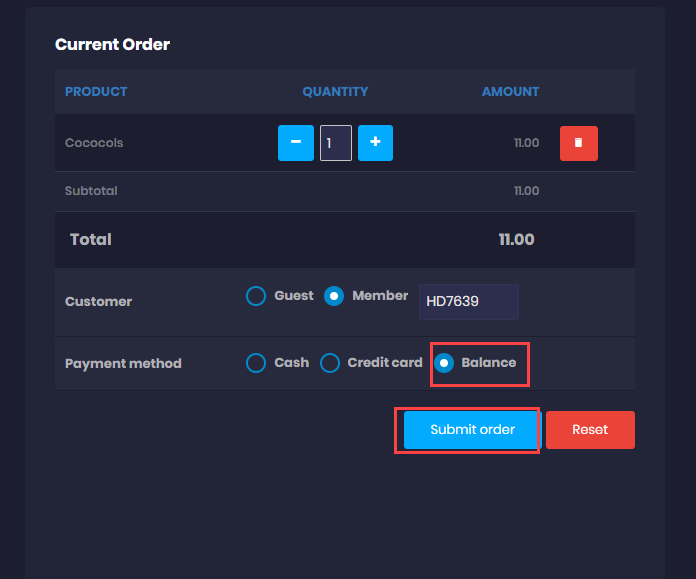Click the Cococols product name
This screenshot has width=696, height=579.
pos(94,143)
